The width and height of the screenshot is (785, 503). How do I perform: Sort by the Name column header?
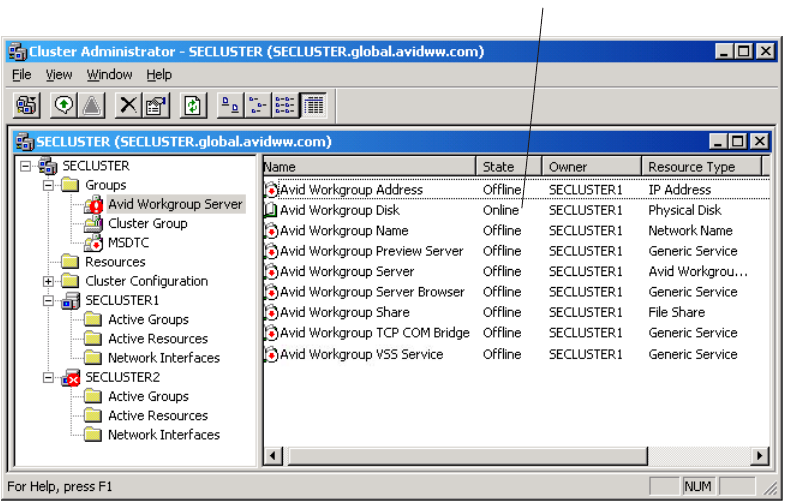[369, 167]
